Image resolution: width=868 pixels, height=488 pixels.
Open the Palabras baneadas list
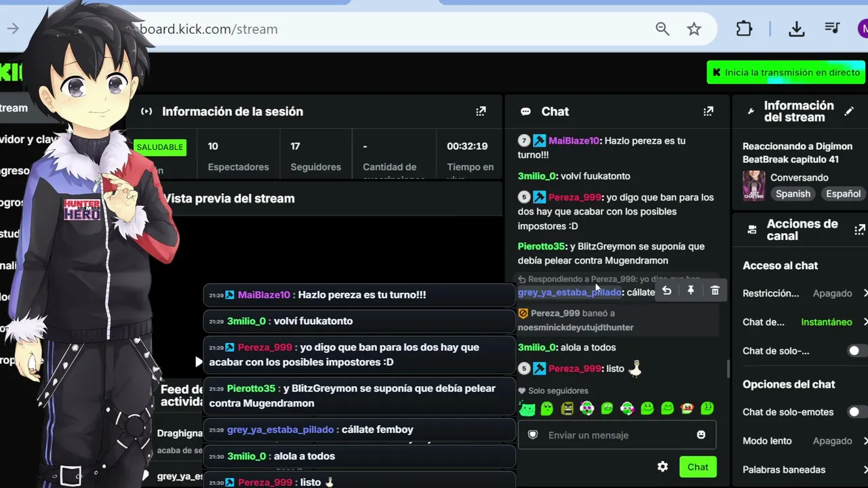805,470
